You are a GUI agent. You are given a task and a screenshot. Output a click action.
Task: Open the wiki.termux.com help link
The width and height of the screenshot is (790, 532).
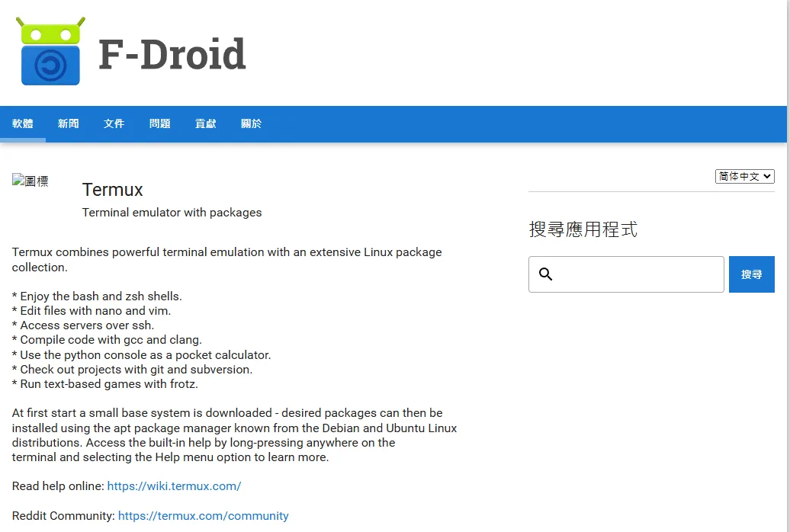click(x=175, y=486)
